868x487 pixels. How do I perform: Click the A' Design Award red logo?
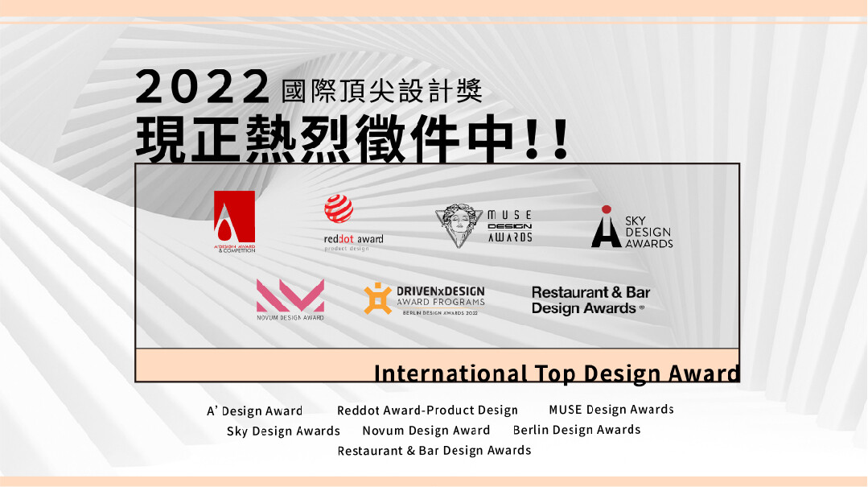pos(235,221)
